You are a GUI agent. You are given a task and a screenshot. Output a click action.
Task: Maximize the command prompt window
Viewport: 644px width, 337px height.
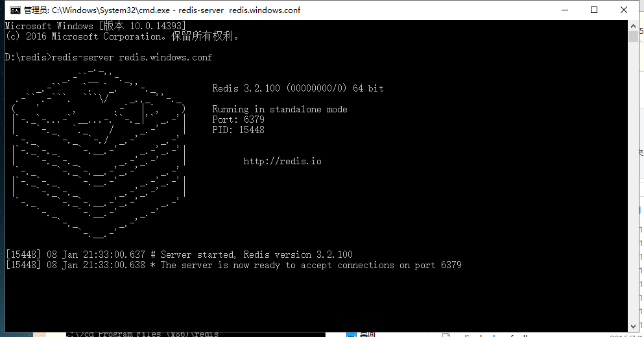[x=594, y=10]
